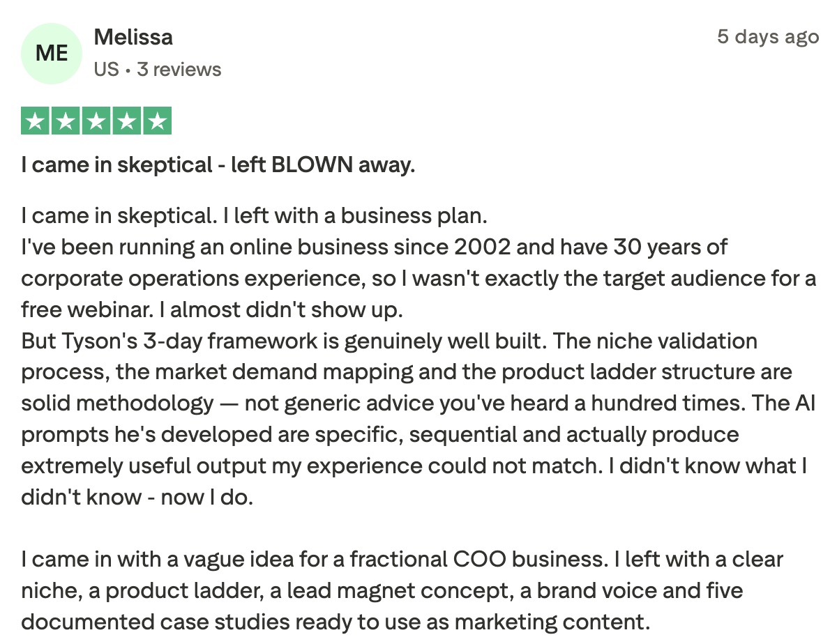Screen dimensions: 837x644
Task: Open reviewer Melissa's profile name
Action: (x=133, y=37)
